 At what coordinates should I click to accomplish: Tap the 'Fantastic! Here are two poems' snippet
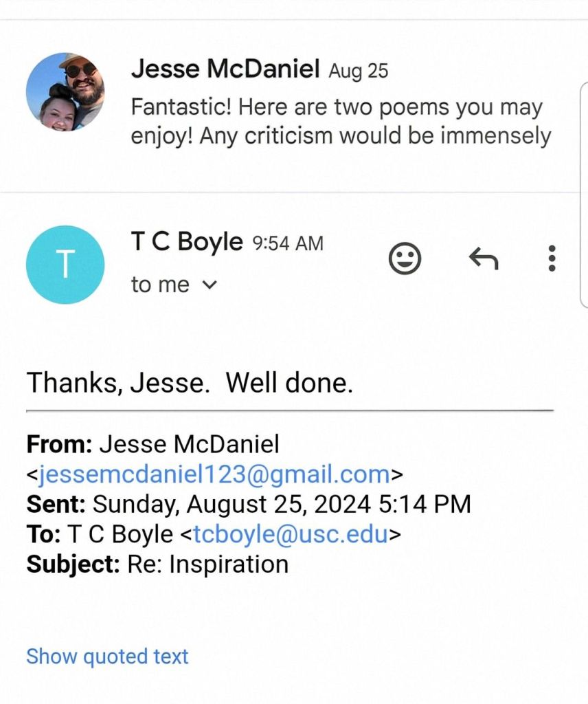point(337,108)
